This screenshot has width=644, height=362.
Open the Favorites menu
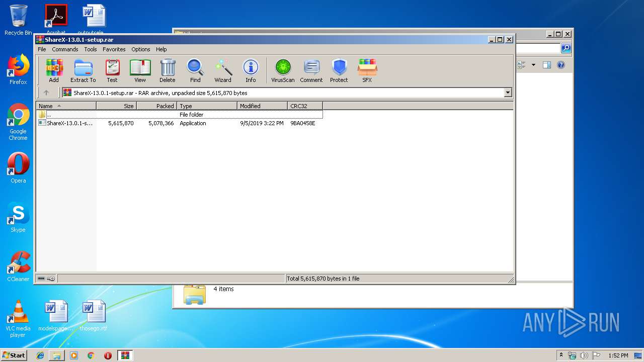click(x=114, y=49)
